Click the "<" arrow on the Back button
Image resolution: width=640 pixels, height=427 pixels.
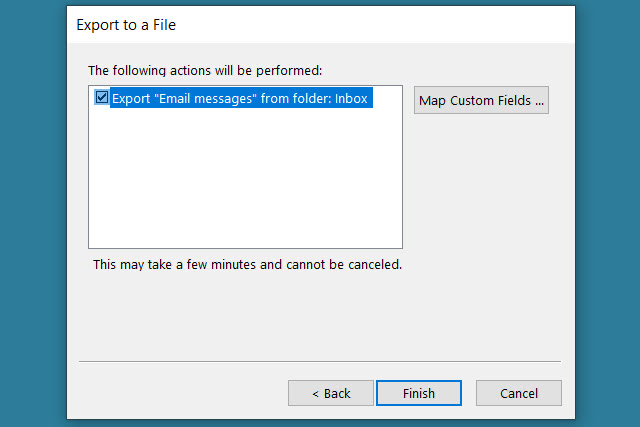click(316, 393)
